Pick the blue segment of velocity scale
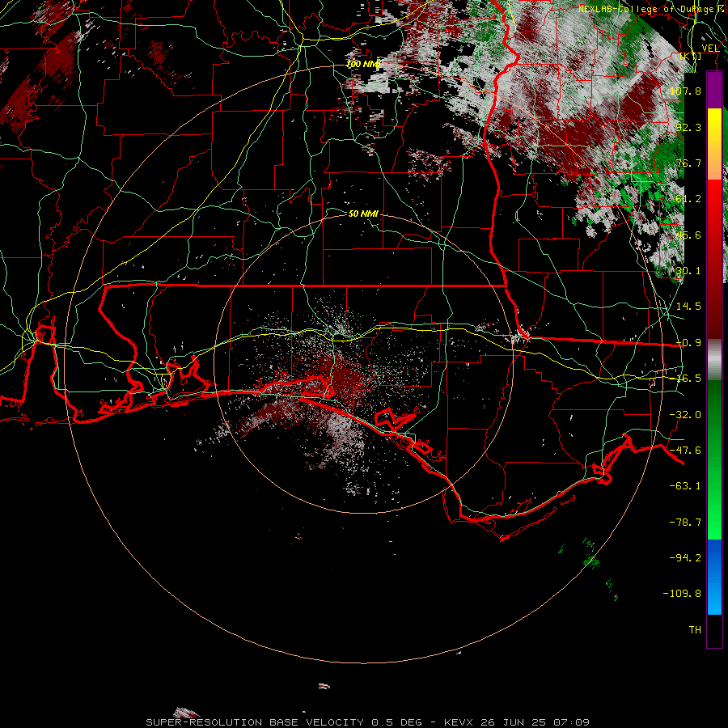 point(714,577)
